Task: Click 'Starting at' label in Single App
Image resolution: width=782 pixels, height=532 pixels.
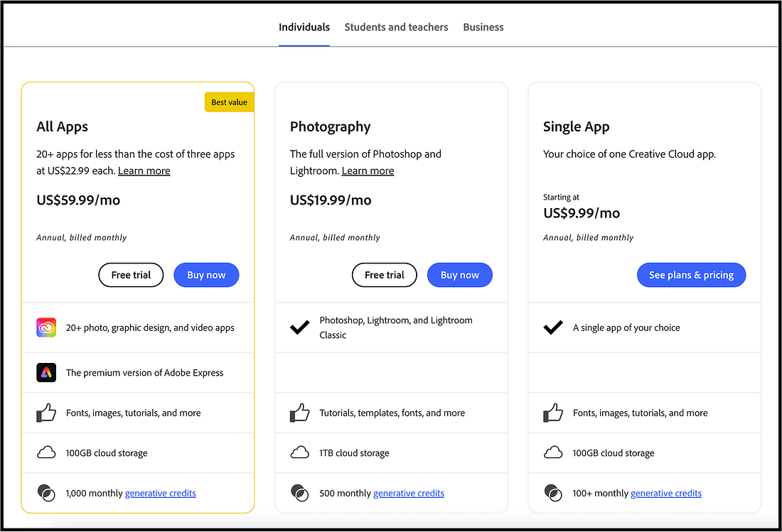Action: pyautogui.click(x=561, y=197)
